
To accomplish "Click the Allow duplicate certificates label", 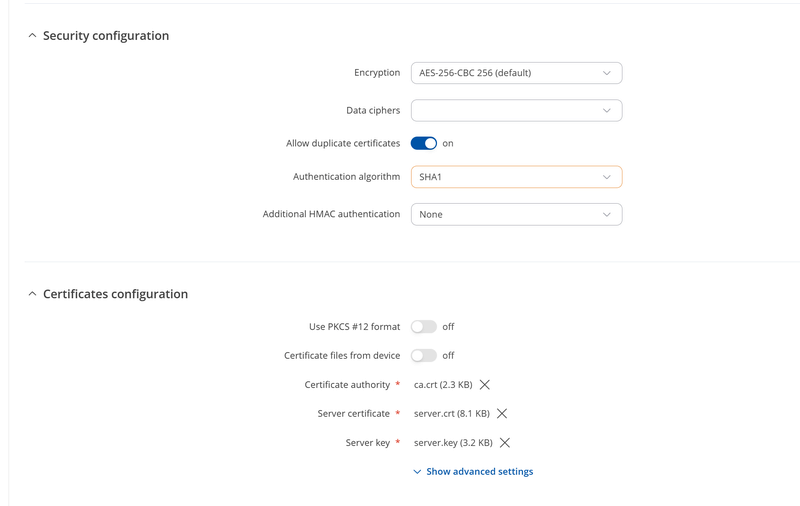I will (x=343, y=143).
